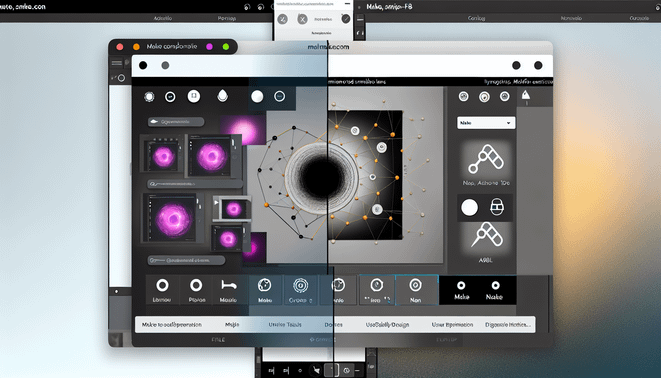Click the mask-face icon beside the white circle
The width and height of the screenshot is (661, 378).
pos(497,207)
